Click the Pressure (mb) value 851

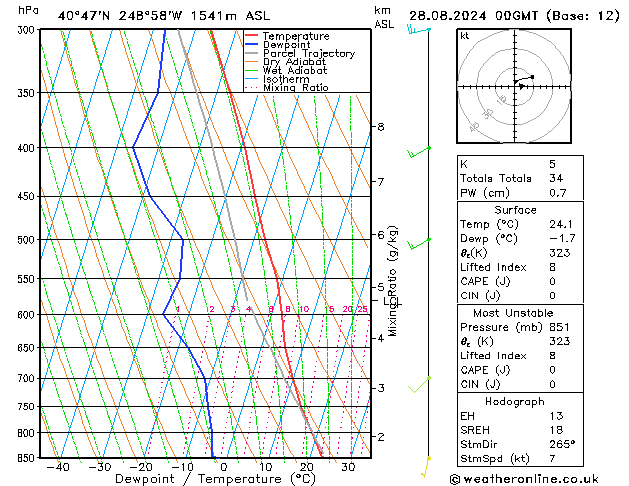(559, 327)
